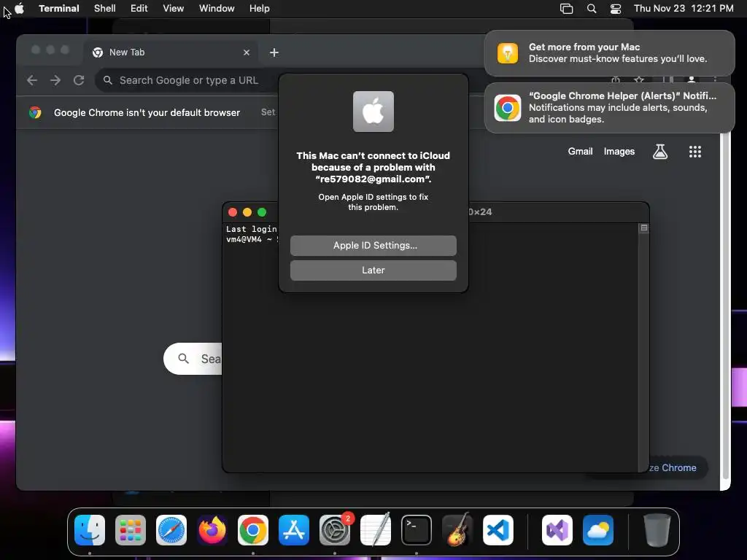Image resolution: width=747 pixels, height=560 pixels.
Task: Open the Shell menu
Action: coord(105,8)
